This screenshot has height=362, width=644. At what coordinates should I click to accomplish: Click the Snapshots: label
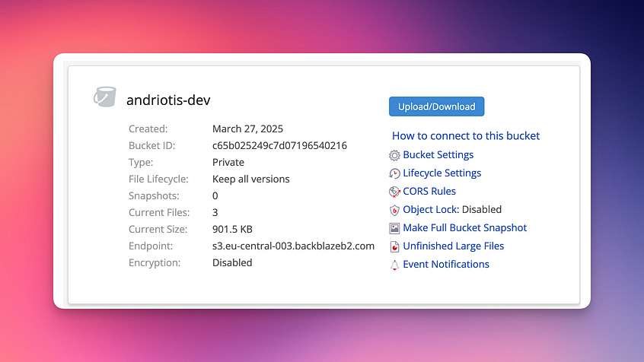(x=154, y=195)
